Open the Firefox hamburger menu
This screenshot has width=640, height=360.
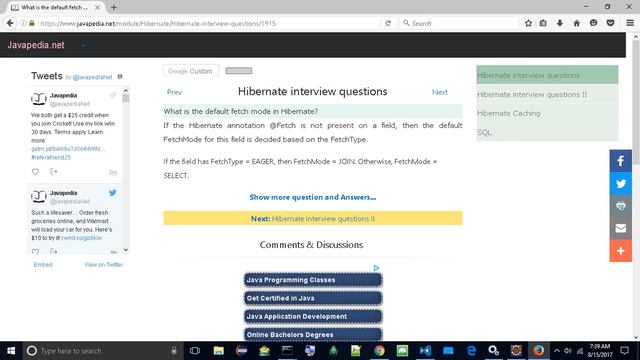[x=630, y=23]
